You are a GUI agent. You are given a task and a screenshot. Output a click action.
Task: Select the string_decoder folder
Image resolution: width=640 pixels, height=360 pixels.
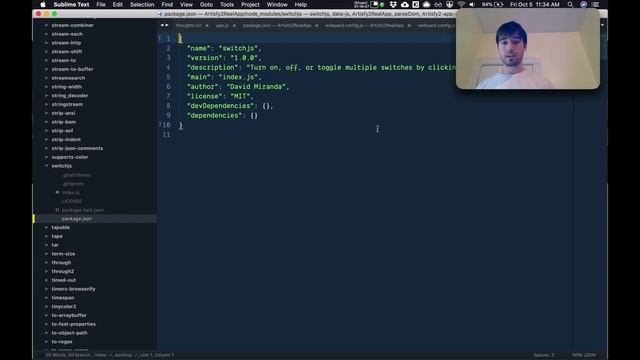point(69,96)
